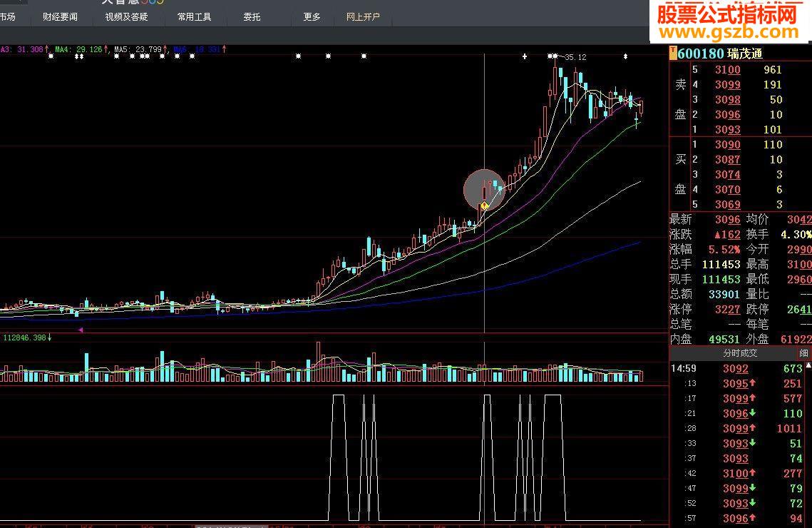Click the 涨幅 value 5.52%
Viewport: 812px width, 528px height.
pos(724,250)
